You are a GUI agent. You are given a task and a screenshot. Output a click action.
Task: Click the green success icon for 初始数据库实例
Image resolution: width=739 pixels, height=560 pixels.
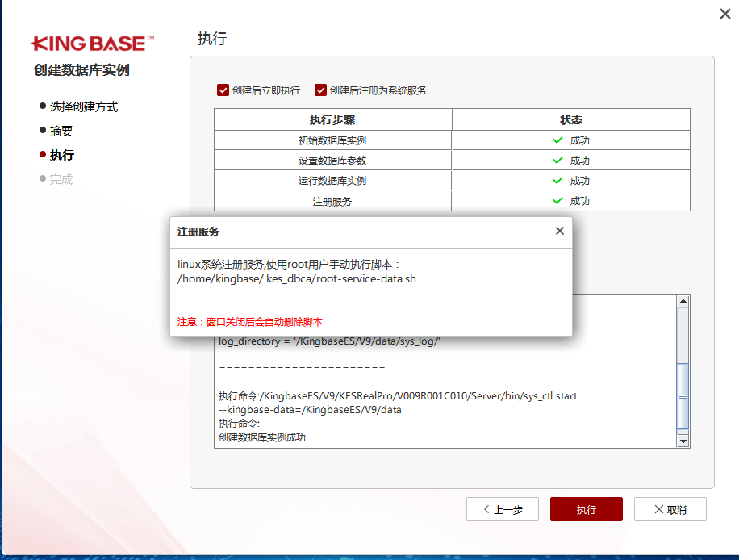click(x=556, y=140)
